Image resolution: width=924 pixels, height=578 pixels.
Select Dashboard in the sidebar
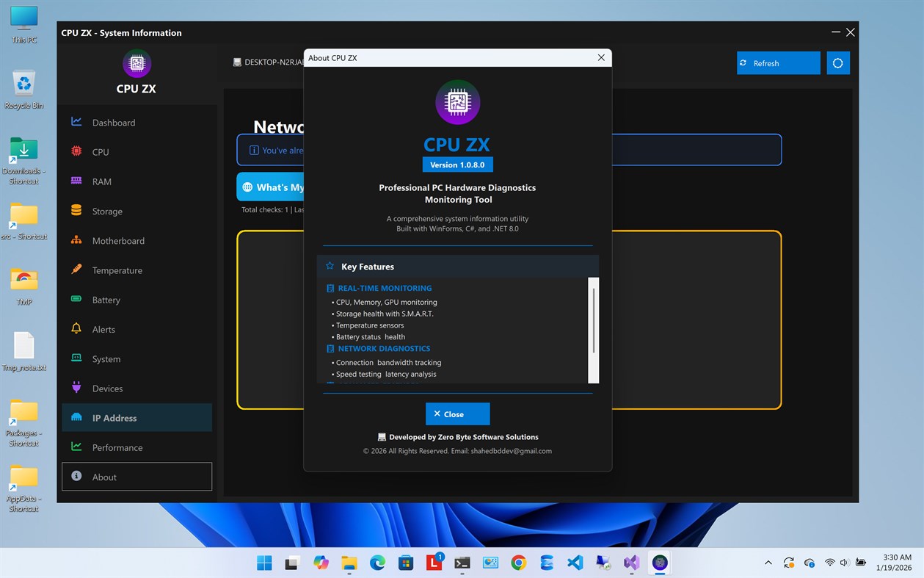137,123
